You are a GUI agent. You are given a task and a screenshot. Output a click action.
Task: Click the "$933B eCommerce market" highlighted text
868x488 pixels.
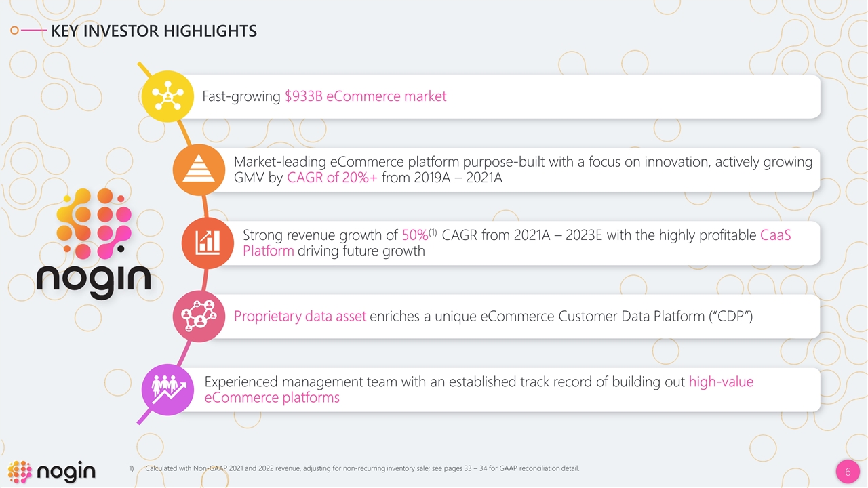(x=366, y=96)
